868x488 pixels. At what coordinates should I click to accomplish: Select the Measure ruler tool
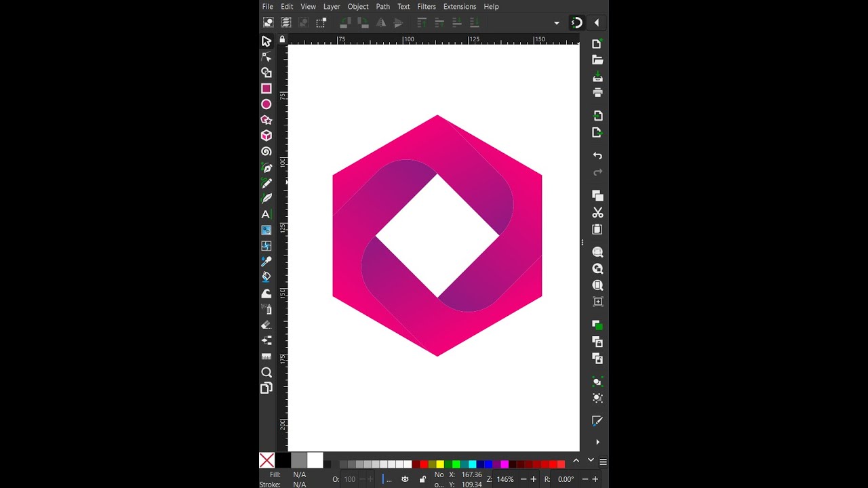coord(267,357)
